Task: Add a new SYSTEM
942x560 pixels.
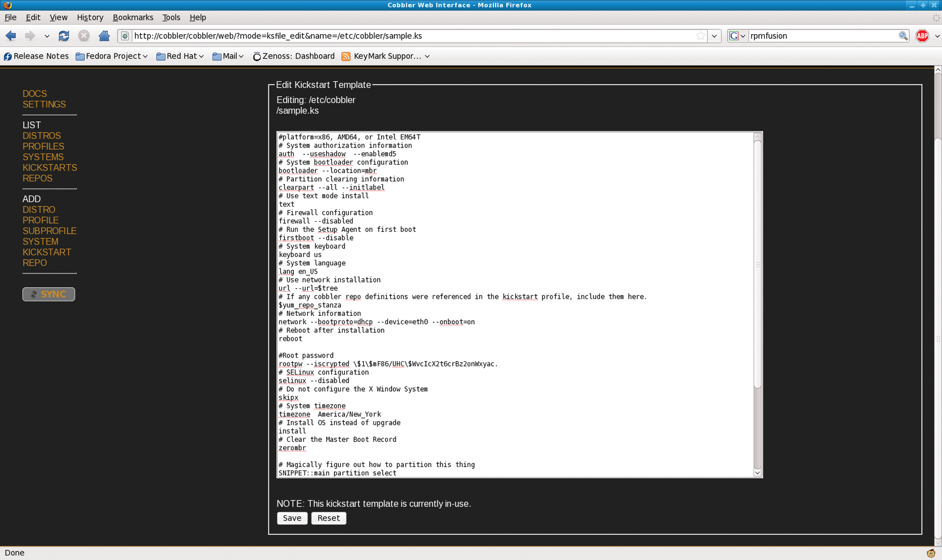Action: pyautogui.click(x=41, y=242)
